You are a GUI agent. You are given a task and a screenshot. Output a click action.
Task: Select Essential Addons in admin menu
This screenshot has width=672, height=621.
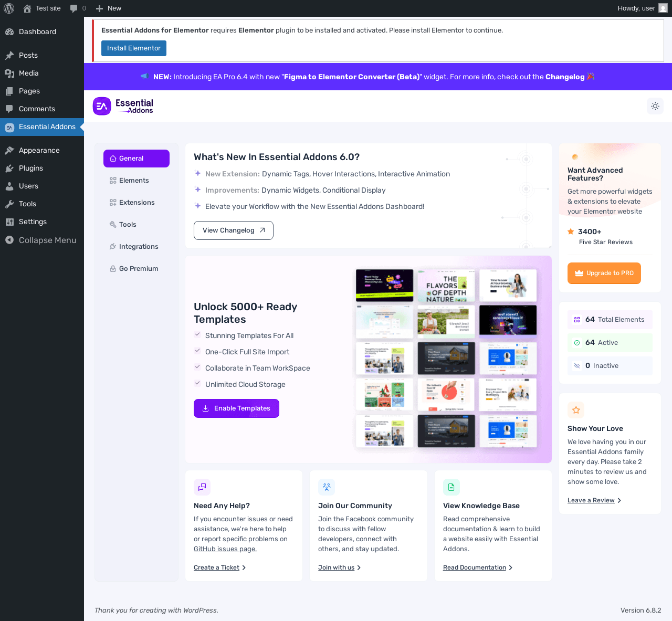(42, 127)
